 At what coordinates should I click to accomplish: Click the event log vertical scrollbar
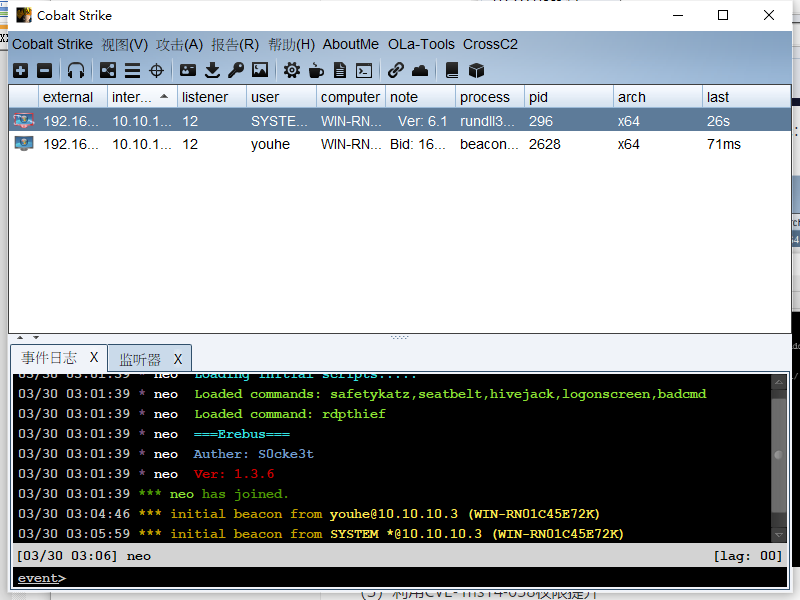click(x=778, y=456)
